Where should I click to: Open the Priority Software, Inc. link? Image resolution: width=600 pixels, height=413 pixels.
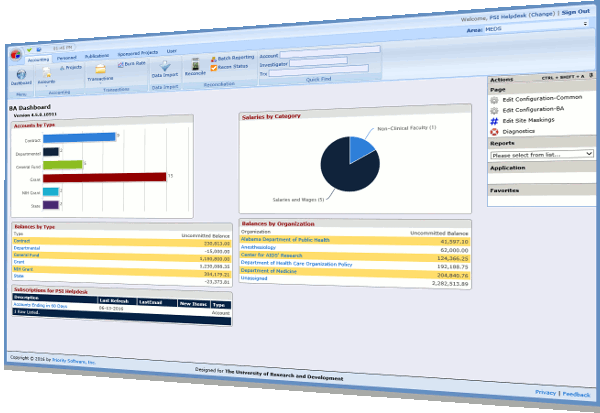click(74, 361)
